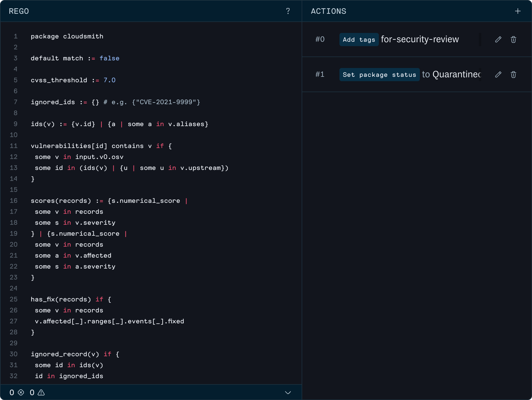Click 'vulnerabilities[id] contains v if {' line
This screenshot has width=532, height=400.
tap(101, 146)
